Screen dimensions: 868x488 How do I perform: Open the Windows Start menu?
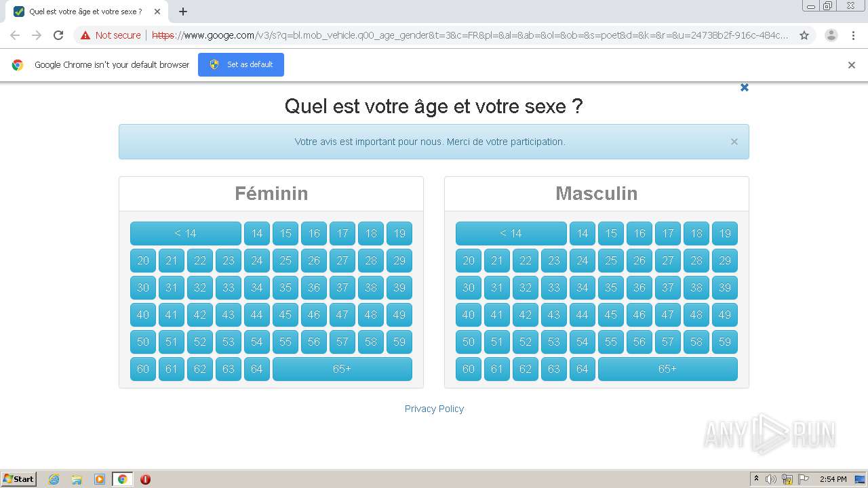pos(19,479)
